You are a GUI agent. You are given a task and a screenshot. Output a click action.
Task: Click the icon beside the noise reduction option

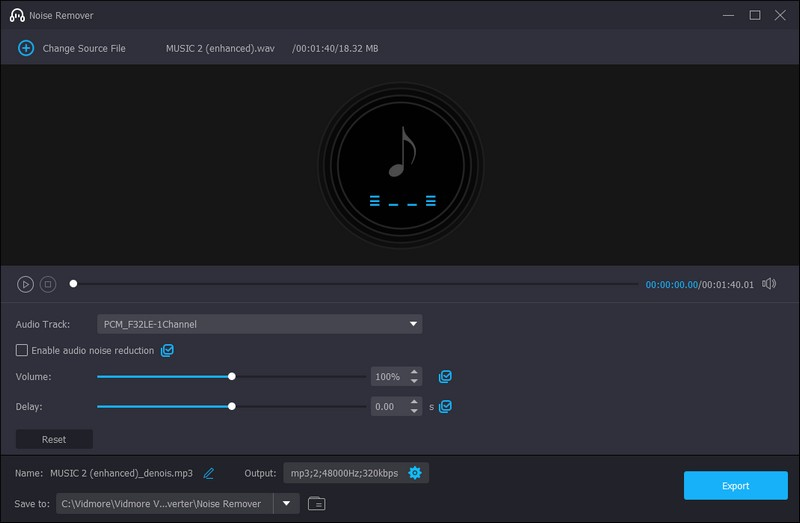pos(168,351)
